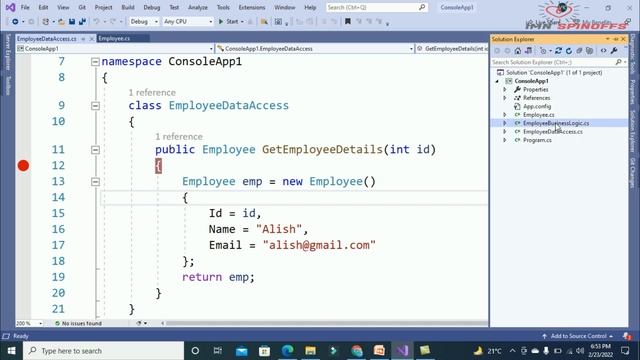Open File Explorer from the taskbar
The width and height of the screenshot is (640, 360).
tap(310, 351)
